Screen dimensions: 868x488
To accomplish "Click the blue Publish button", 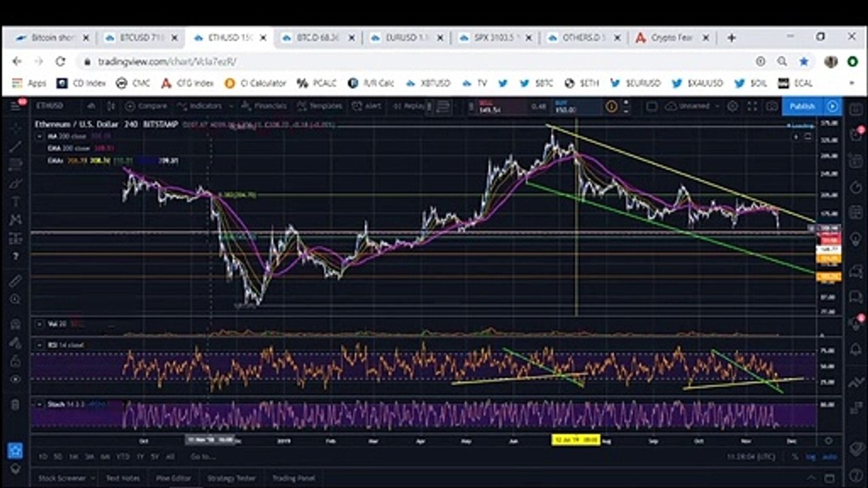I will pyautogui.click(x=802, y=106).
